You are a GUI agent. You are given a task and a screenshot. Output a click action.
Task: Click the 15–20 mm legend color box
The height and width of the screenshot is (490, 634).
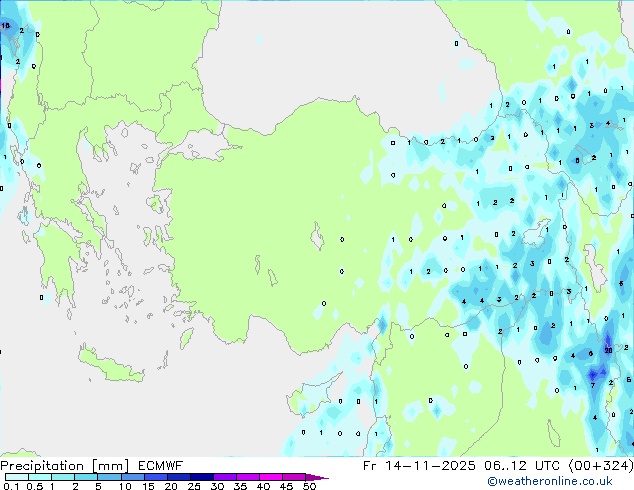(155, 477)
